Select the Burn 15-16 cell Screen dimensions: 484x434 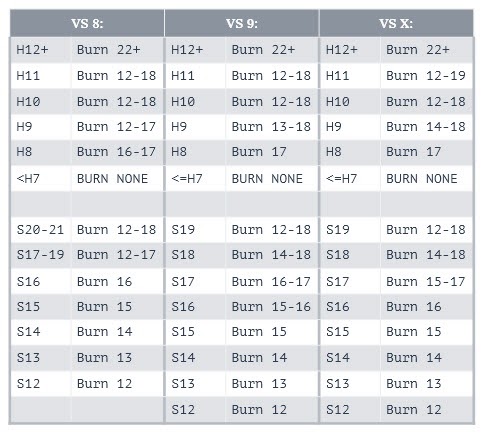[271, 307]
